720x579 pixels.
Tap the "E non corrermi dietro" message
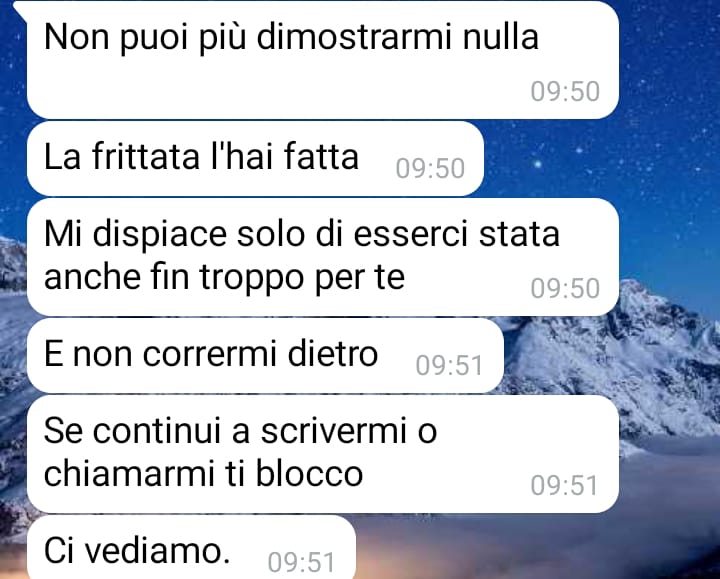[265, 355]
